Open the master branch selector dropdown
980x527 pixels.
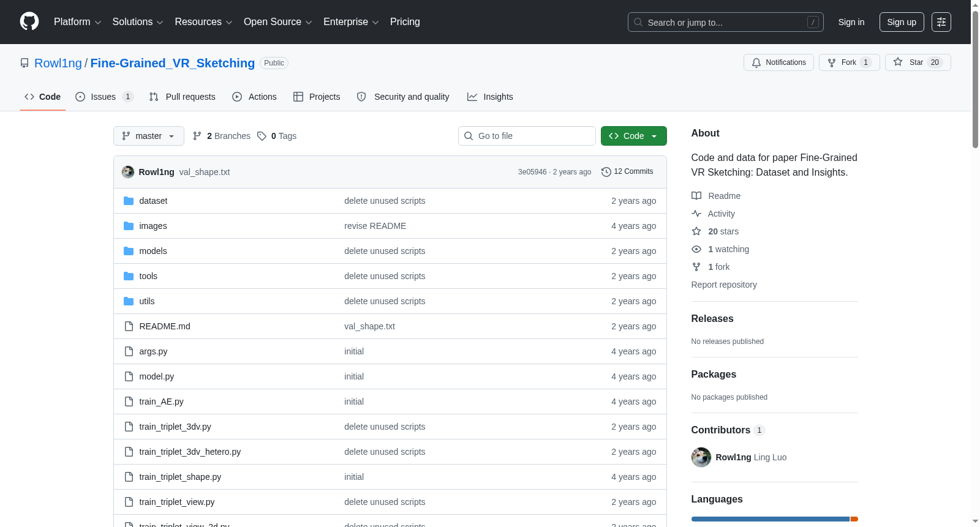149,136
